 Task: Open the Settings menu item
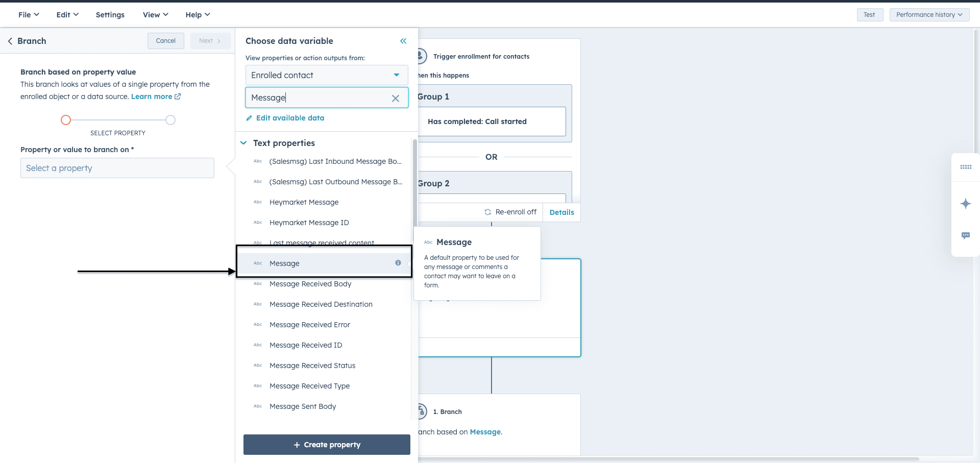(110, 15)
